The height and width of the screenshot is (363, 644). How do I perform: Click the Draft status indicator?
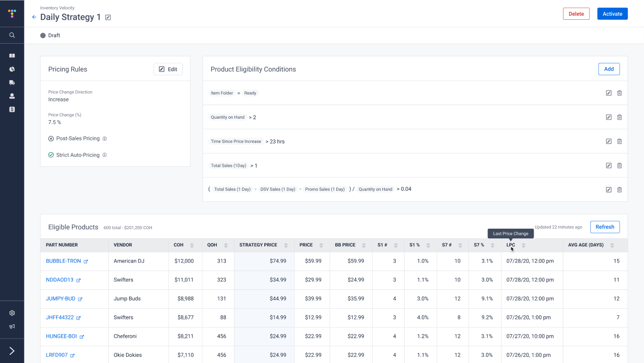pyautogui.click(x=49, y=35)
